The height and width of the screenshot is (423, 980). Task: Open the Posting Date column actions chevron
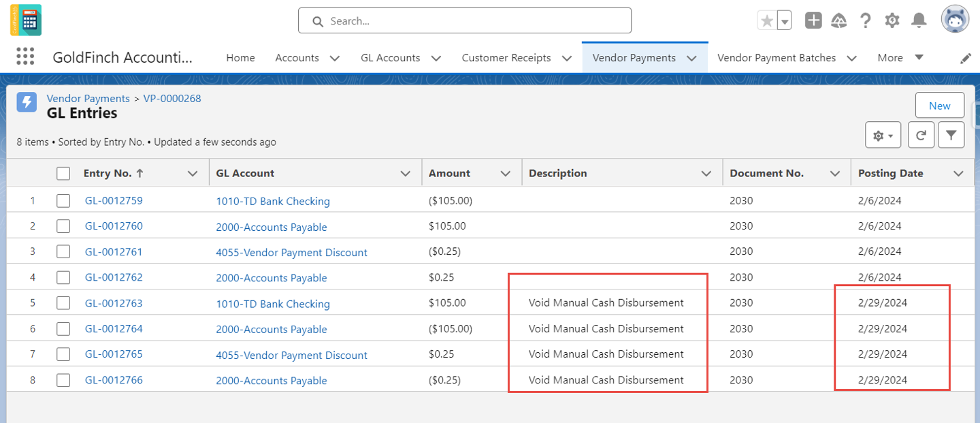[959, 174]
